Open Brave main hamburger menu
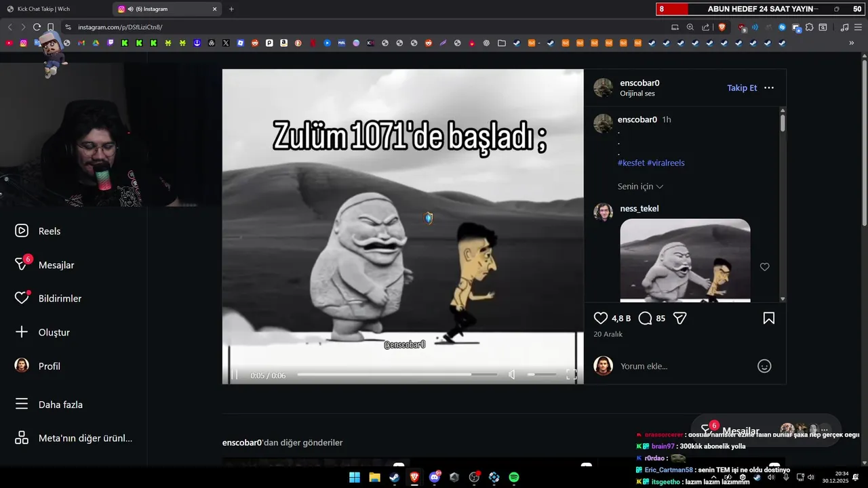This screenshot has width=868, height=488. (858, 27)
